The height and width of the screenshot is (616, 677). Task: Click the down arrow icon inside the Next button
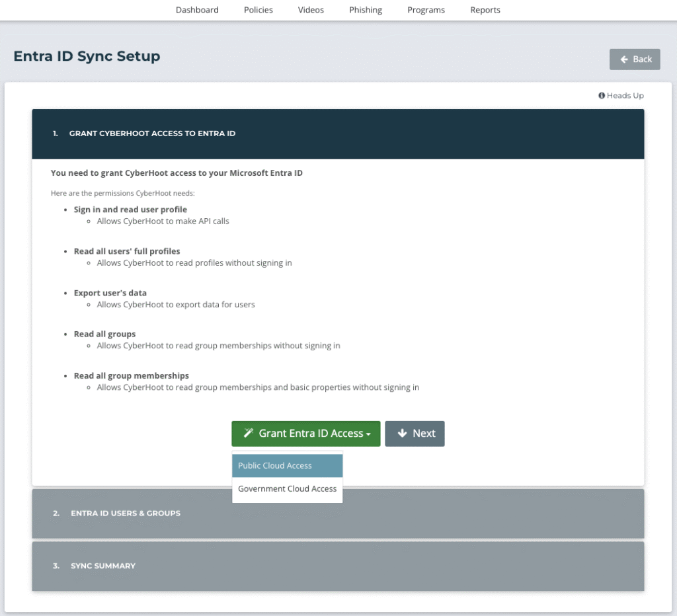click(402, 434)
